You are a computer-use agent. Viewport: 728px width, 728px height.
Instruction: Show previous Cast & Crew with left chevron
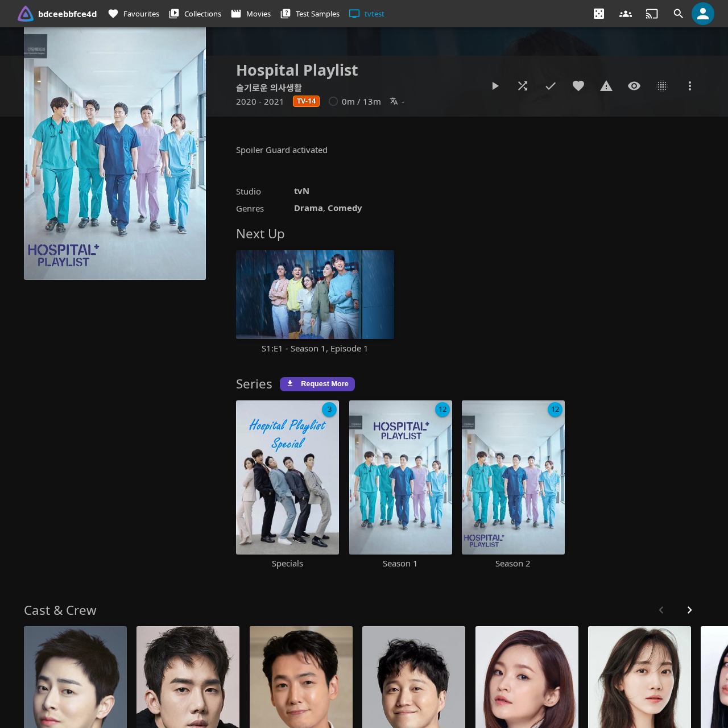(661, 610)
